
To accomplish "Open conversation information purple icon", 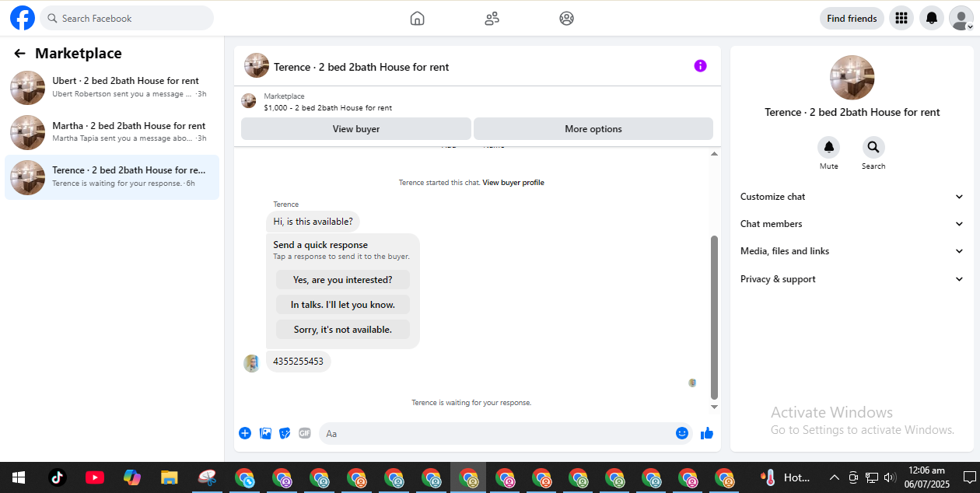I will (x=700, y=66).
